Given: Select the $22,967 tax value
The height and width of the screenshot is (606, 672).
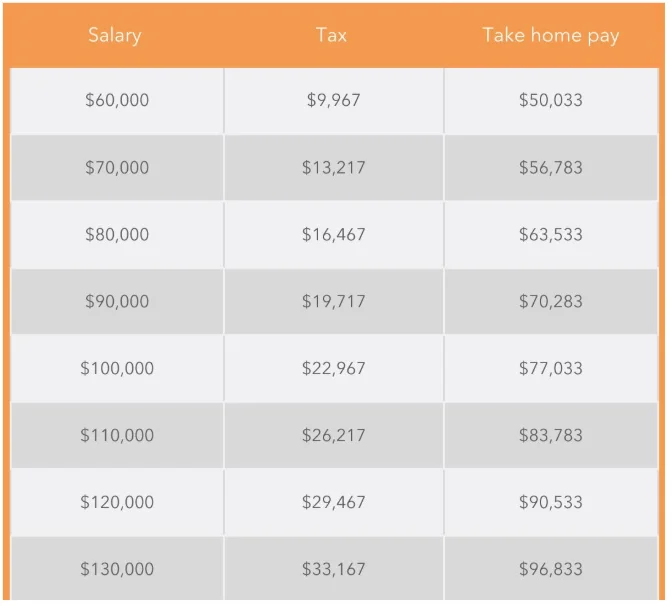Looking at the screenshot, I should coord(333,368).
